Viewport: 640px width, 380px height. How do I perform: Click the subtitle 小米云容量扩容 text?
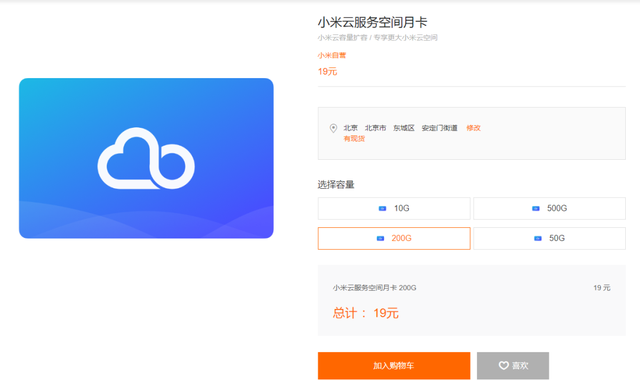(342, 38)
